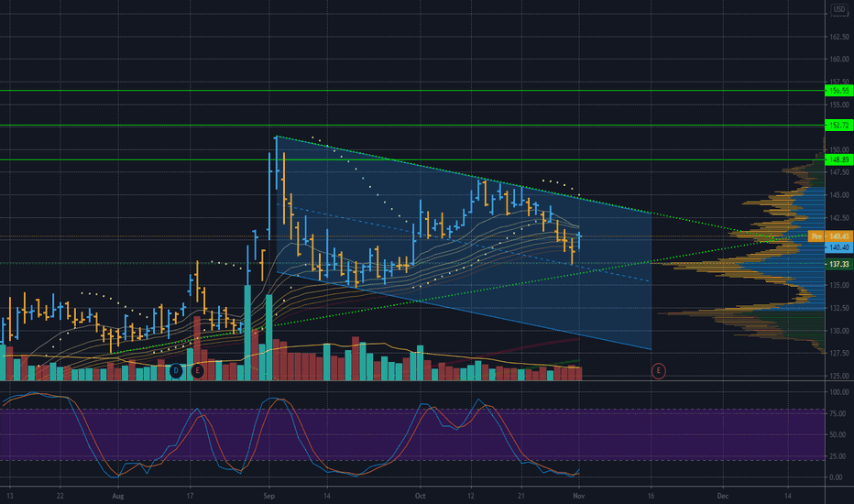854x504 pixels.
Task: Click the 162.50 price axis value
Action: click(839, 37)
